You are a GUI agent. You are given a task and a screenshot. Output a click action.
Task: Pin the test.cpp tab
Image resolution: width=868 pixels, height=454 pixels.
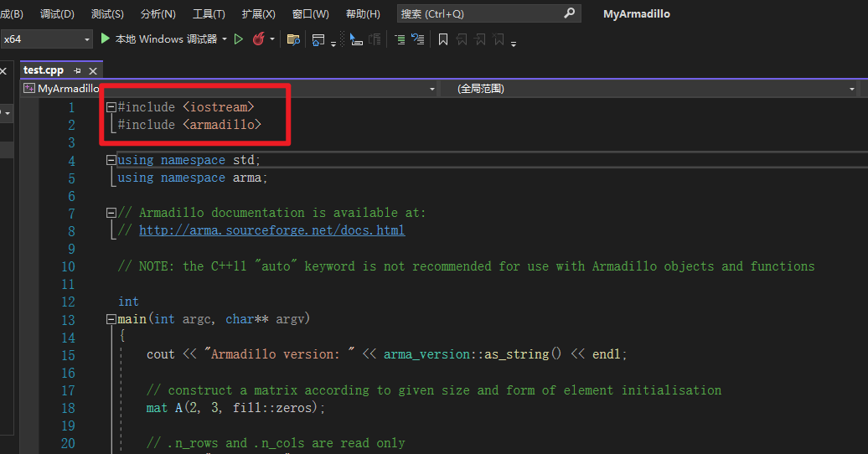(x=77, y=71)
